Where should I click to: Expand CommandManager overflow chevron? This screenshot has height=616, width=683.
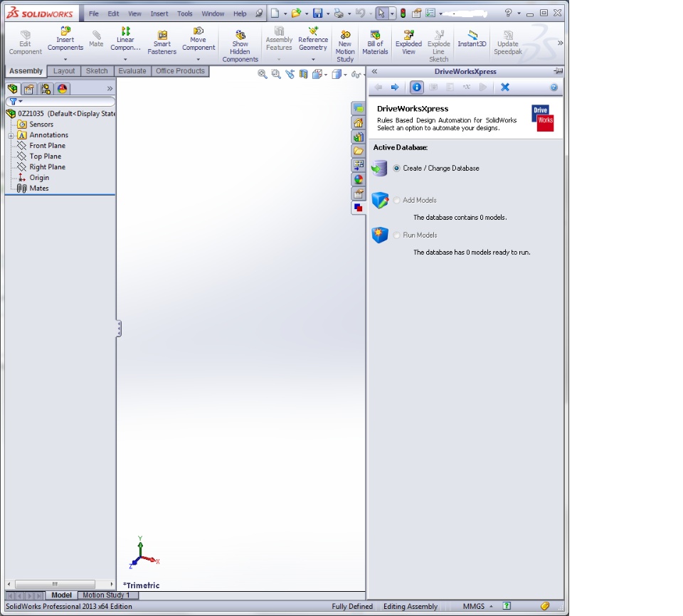click(x=560, y=43)
